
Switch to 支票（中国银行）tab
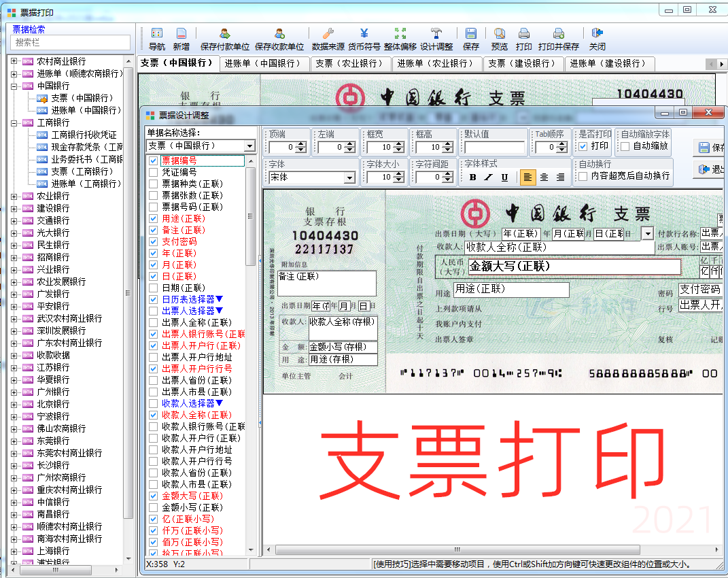(177, 63)
